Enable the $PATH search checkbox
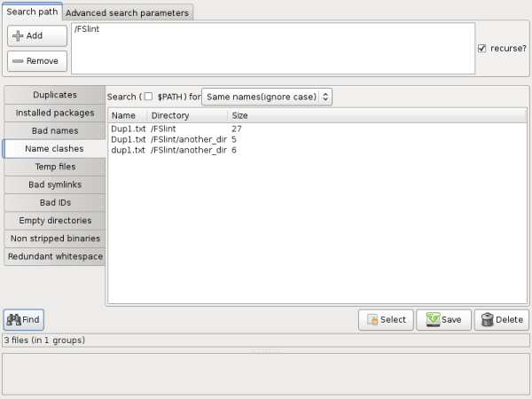Image resolution: width=532 pixels, height=399 pixels. (x=148, y=96)
